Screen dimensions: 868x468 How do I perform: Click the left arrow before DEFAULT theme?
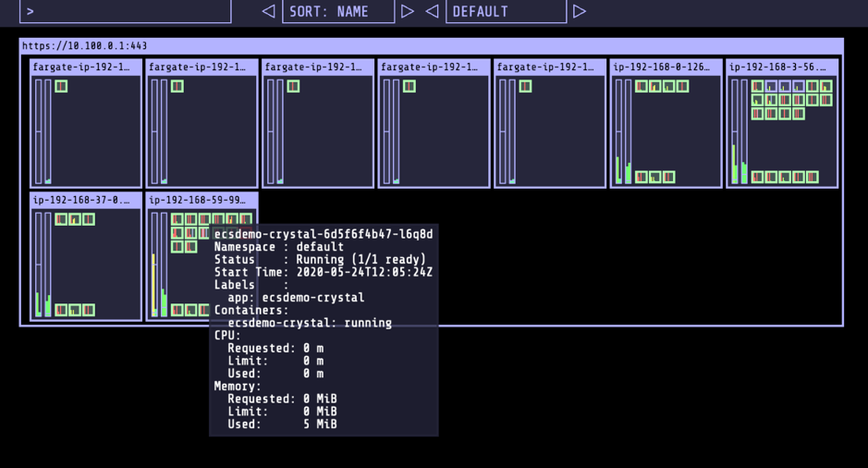point(433,11)
